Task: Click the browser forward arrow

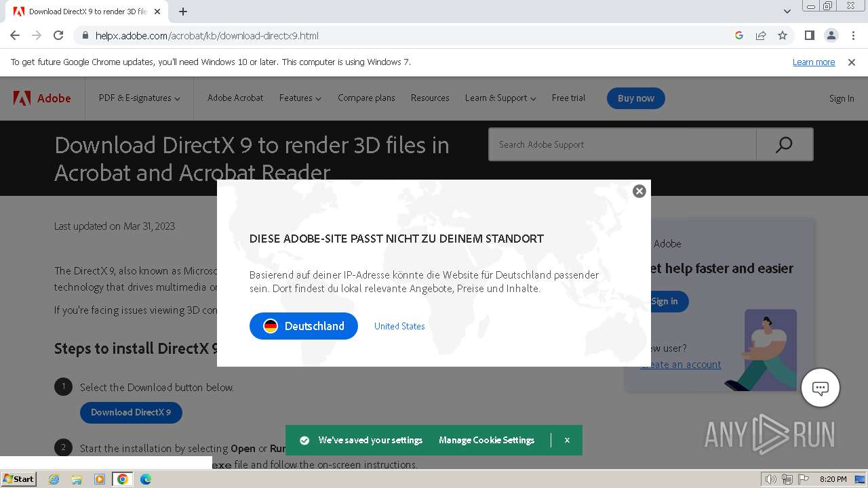Action: point(37,35)
